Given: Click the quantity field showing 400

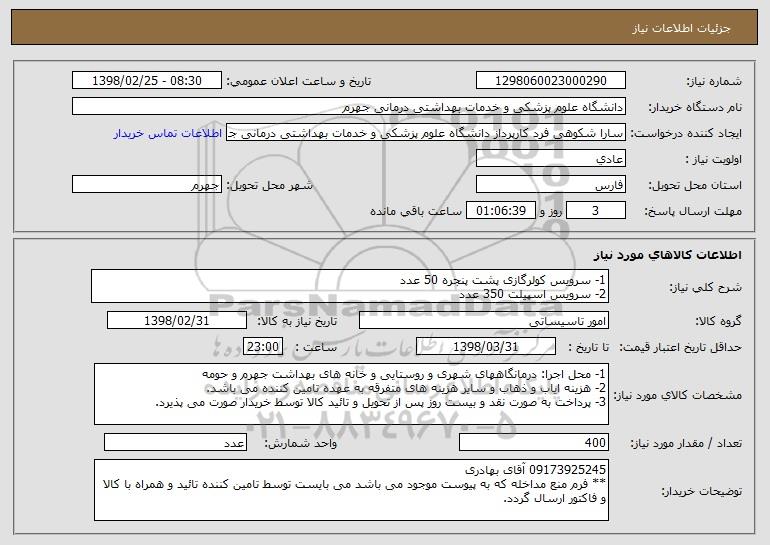Looking at the screenshot, I should point(534,442).
